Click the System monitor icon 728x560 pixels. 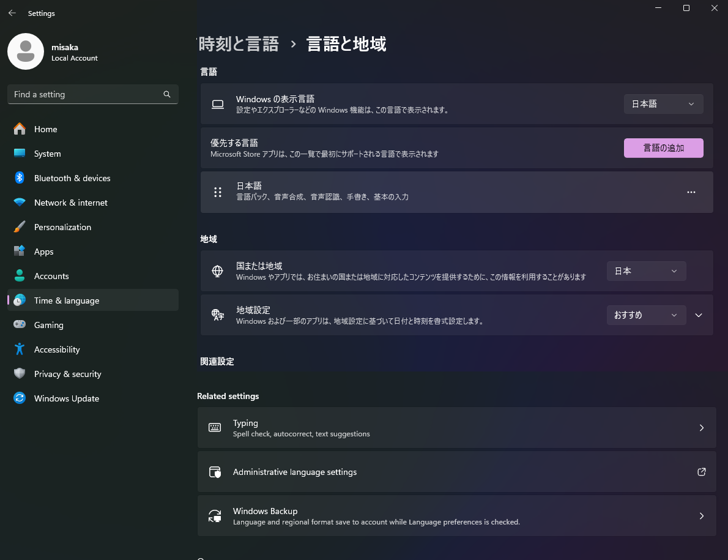[x=20, y=153]
